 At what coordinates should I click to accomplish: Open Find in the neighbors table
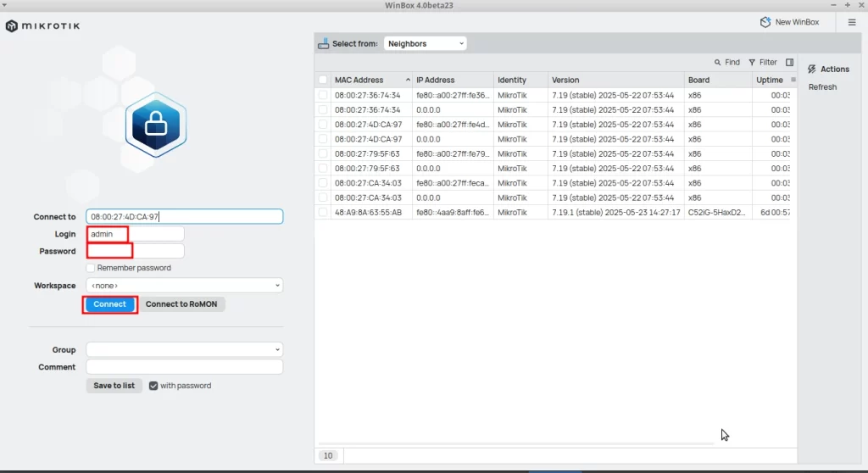(x=726, y=63)
